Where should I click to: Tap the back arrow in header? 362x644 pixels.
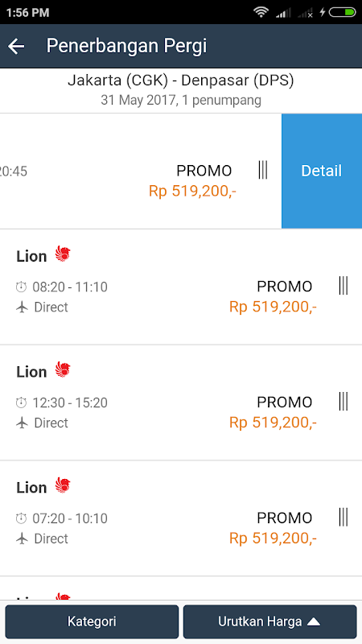point(16,46)
